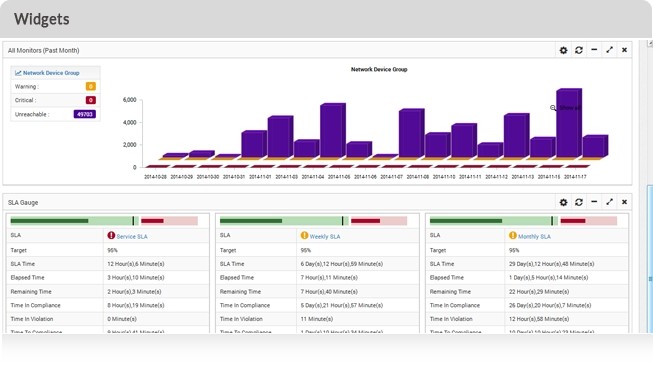Click the chart bar for 2014-11-01
Image resolution: width=653 pixels, height=369 pixels.
280,137
